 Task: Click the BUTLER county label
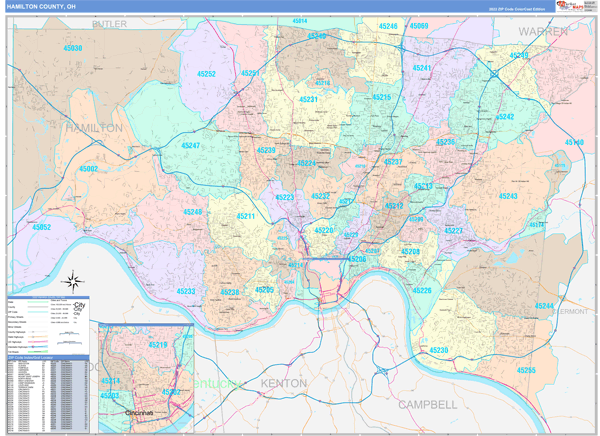(x=110, y=22)
